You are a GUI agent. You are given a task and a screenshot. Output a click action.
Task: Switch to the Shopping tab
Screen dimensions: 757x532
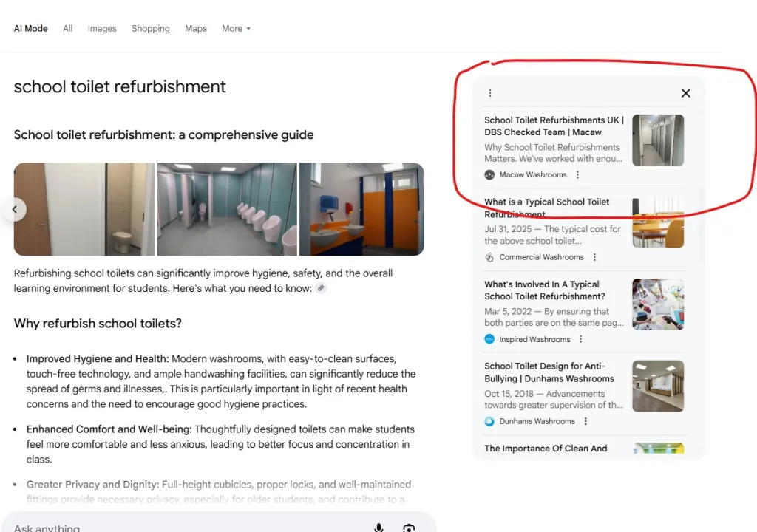pyautogui.click(x=151, y=29)
